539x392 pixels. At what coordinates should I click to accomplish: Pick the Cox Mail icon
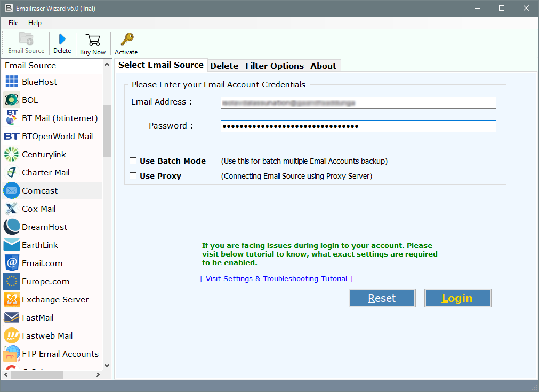coord(12,209)
